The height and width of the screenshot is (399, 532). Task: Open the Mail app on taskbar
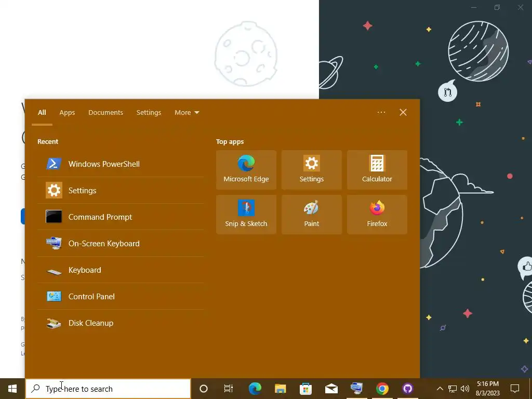pyautogui.click(x=331, y=389)
